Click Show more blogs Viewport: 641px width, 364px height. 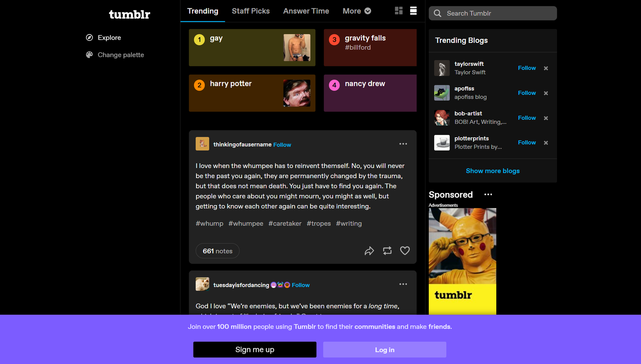coord(493,171)
